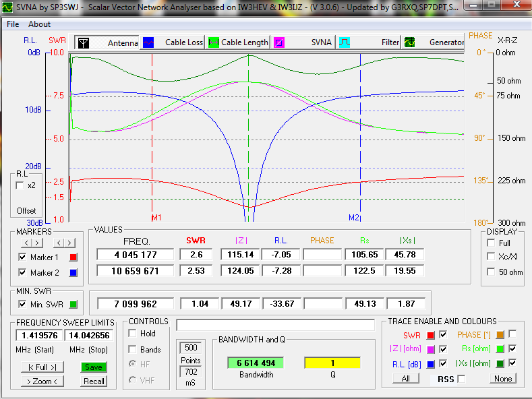Select the SVNA mode icon
This screenshot has width=532, height=399.
[x=278, y=42]
